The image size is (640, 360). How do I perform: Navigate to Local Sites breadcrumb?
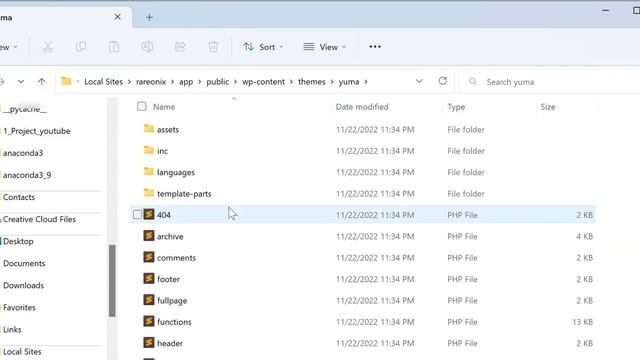click(103, 82)
